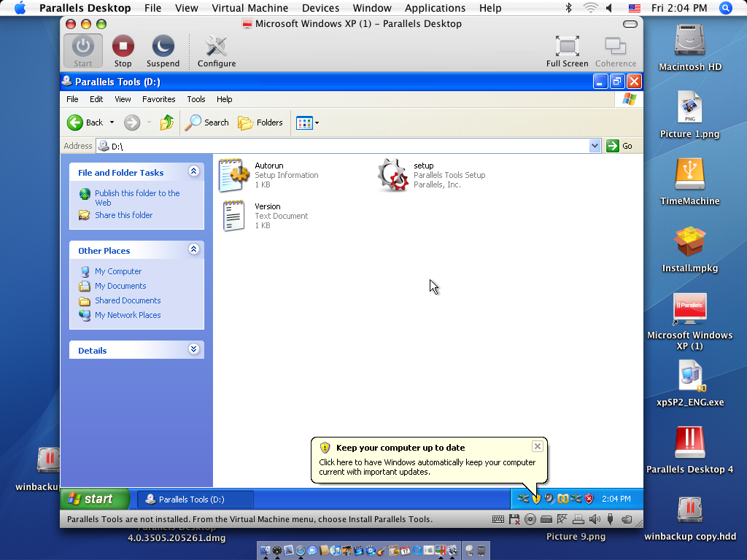Select the Parallels Desktop 4 desktop icon
This screenshot has width=747, height=560.
tap(690, 451)
